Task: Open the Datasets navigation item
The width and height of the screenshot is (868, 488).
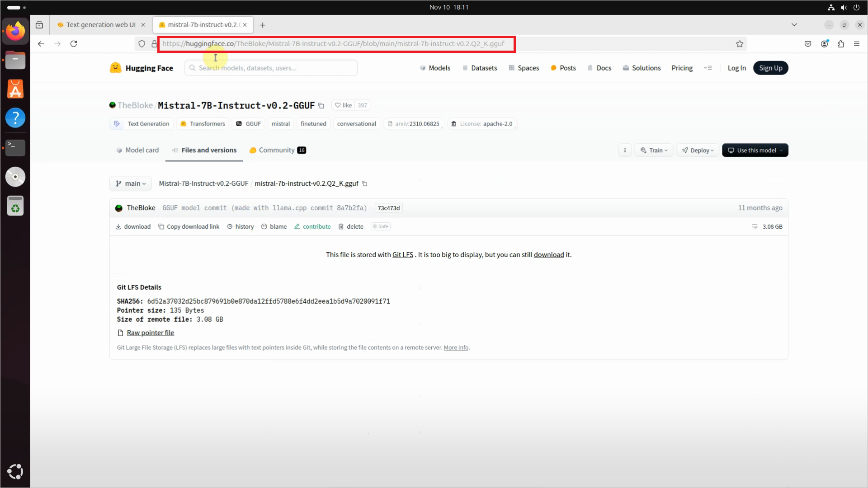Action: click(x=479, y=68)
